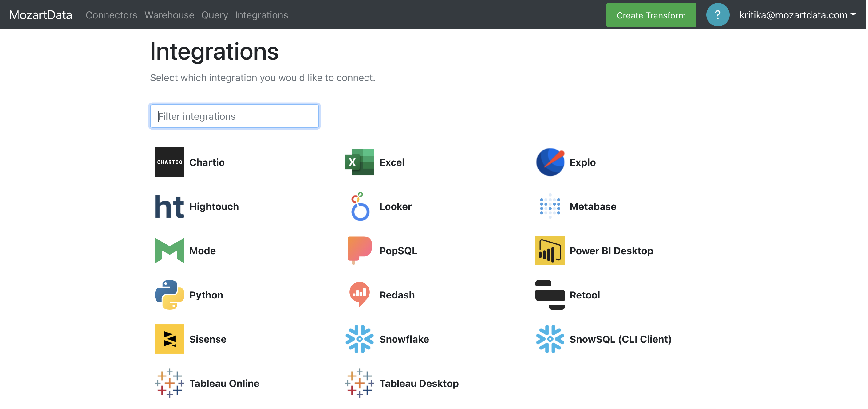868x409 pixels.
Task: Go to the Connectors nav item
Action: click(x=111, y=15)
